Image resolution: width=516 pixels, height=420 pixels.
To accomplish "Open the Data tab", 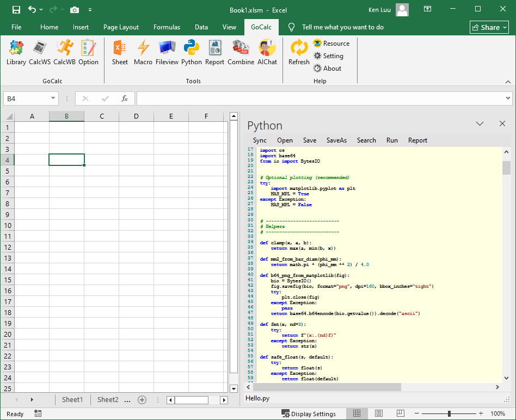I will 201,27.
